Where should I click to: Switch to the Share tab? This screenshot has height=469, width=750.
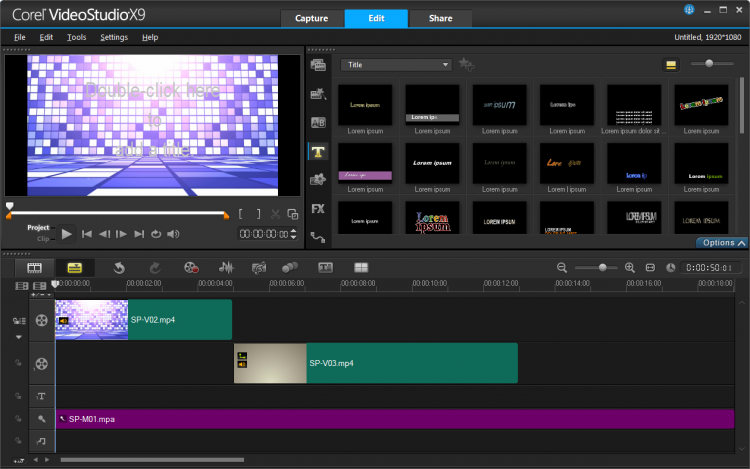440,18
